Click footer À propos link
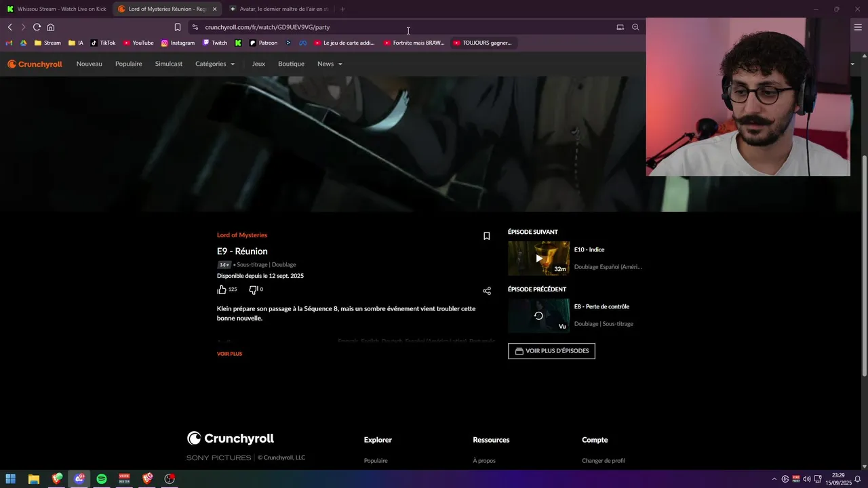The height and width of the screenshot is (488, 868). click(484, 461)
